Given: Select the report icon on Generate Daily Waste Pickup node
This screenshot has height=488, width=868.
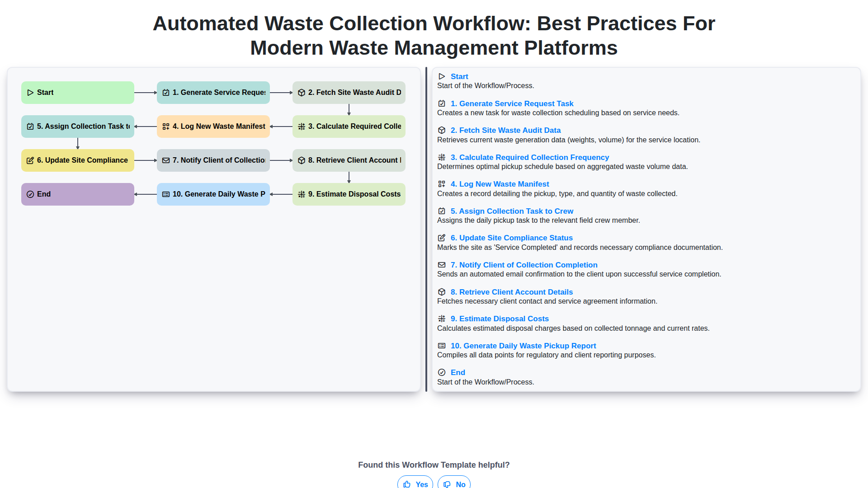Looking at the screenshot, I should (x=165, y=194).
